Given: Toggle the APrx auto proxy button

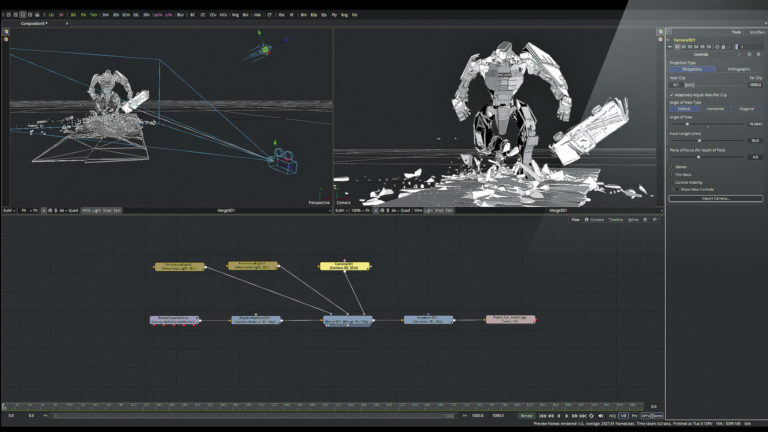Looking at the screenshot, I should pyautogui.click(x=646, y=416).
